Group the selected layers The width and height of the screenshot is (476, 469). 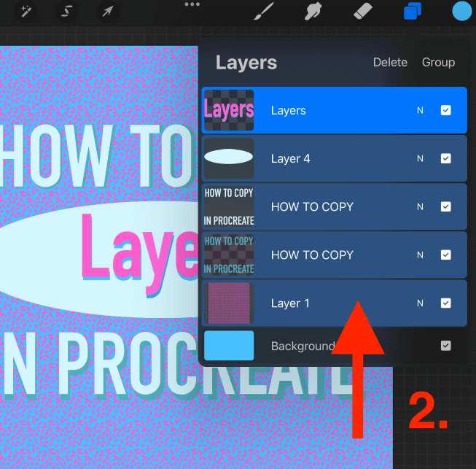(438, 62)
